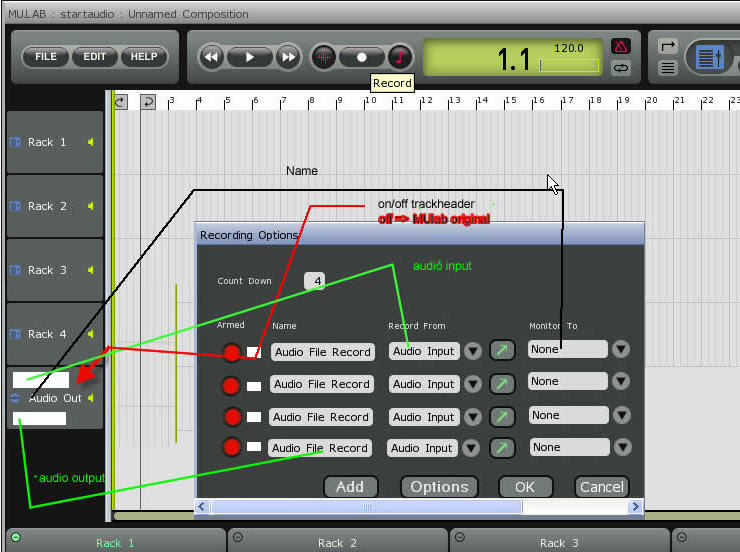
Task: Toggle the loop icon beside tempo display
Action: click(x=621, y=68)
